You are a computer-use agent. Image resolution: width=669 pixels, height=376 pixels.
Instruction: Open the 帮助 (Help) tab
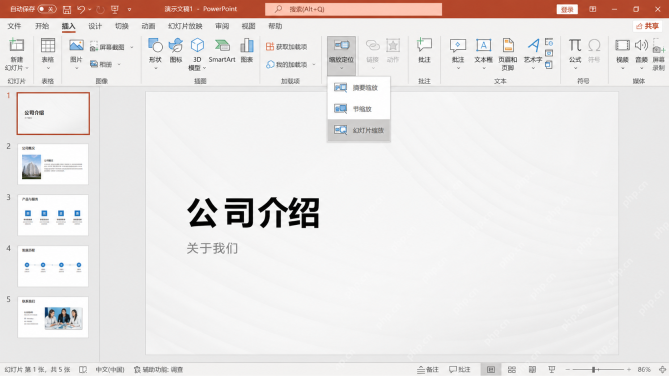coord(275,26)
